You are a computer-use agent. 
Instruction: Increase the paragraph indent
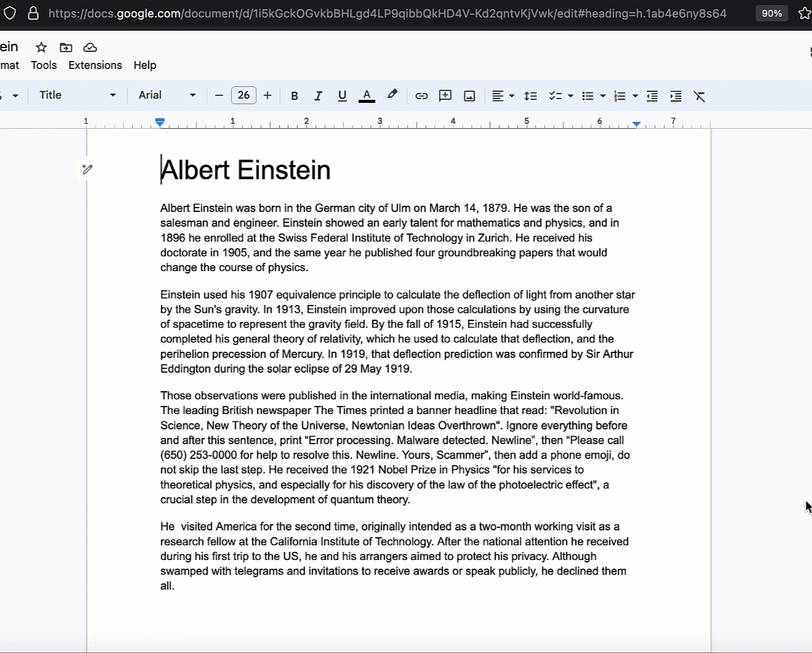[676, 95]
